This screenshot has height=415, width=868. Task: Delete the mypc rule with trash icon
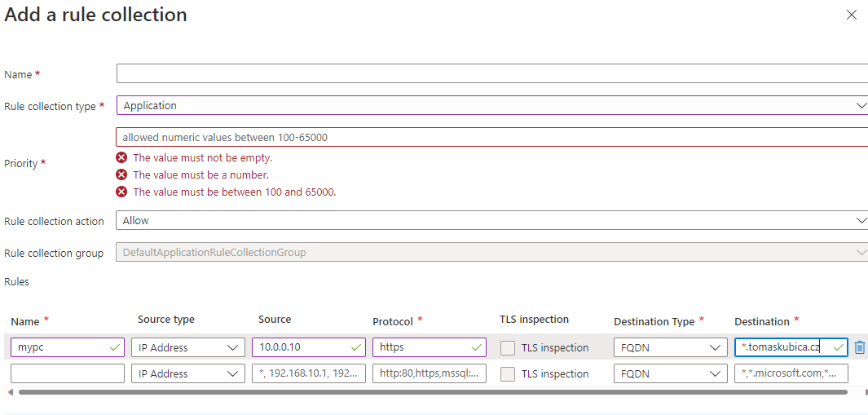(859, 347)
